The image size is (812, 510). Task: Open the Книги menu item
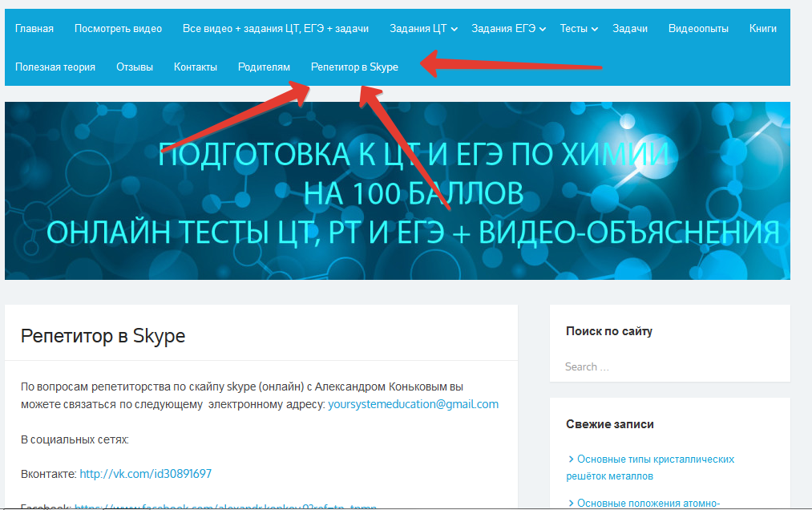(x=763, y=29)
